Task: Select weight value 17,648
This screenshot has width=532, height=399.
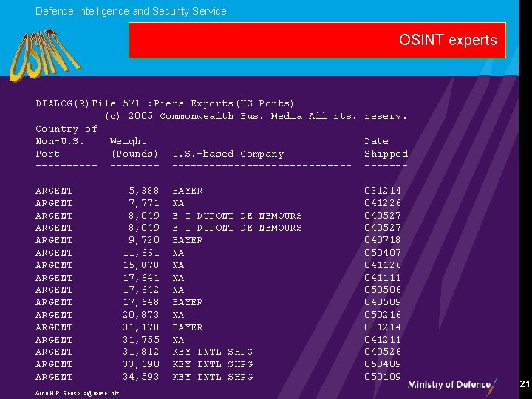Action: pos(141,303)
